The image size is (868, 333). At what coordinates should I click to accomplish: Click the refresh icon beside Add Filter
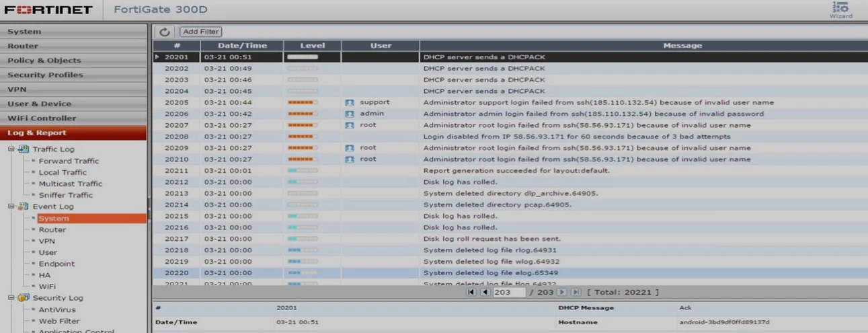tap(164, 32)
